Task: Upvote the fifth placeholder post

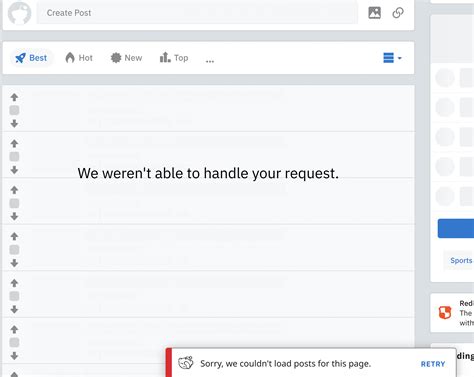Action: tap(14, 283)
